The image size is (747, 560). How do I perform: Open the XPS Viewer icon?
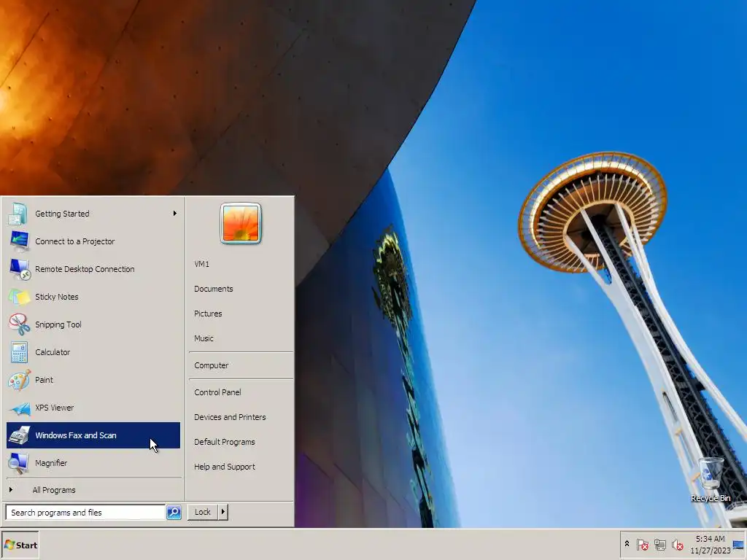pyautogui.click(x=19, y=408)
